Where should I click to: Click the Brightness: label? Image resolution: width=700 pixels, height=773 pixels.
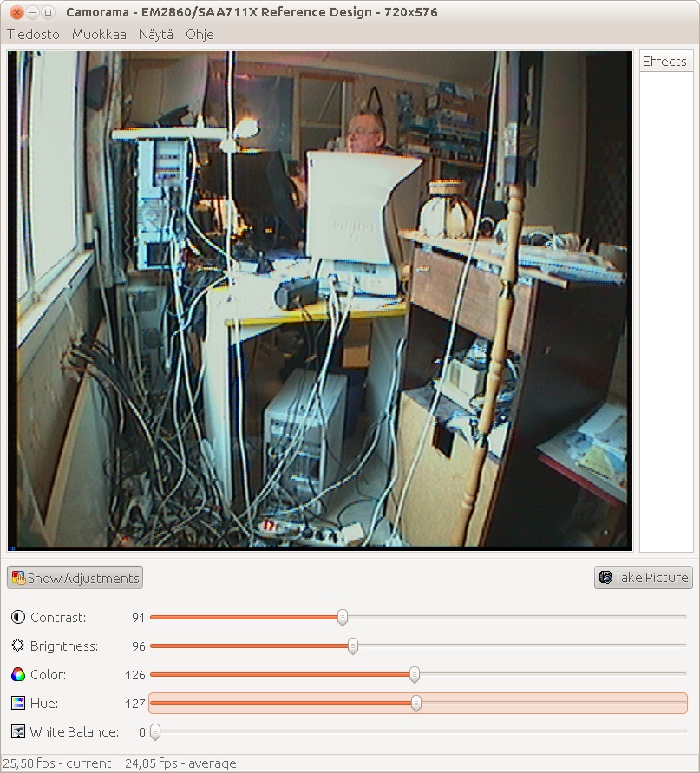click(64, 645)
